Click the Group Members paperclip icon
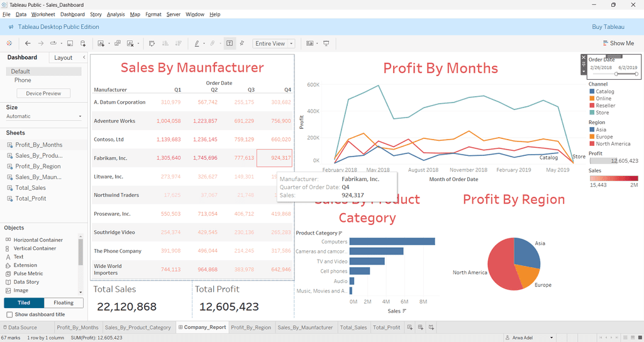Viewport: 644px width, 342px height. (x=213, y=43)
